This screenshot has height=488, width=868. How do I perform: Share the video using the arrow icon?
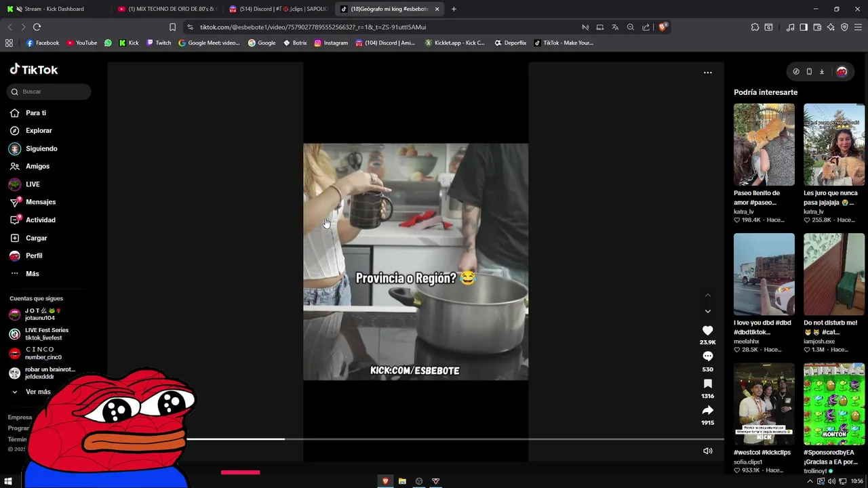coord(707,410)
